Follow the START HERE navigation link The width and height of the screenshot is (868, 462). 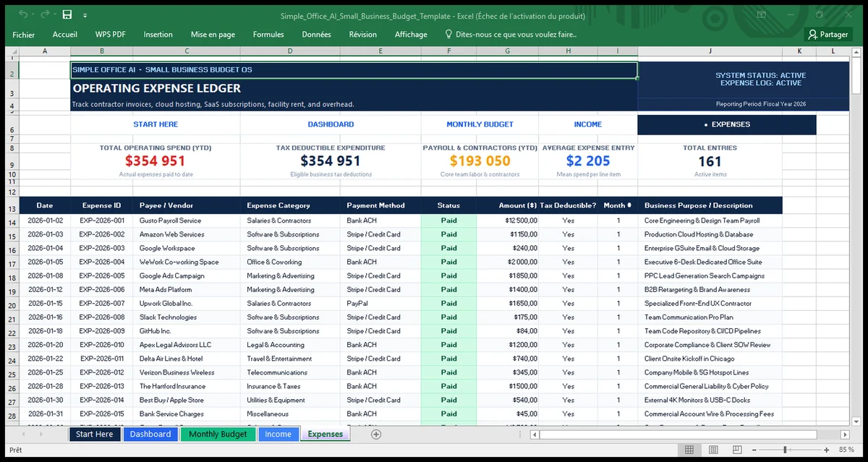[x=156, y=124]
